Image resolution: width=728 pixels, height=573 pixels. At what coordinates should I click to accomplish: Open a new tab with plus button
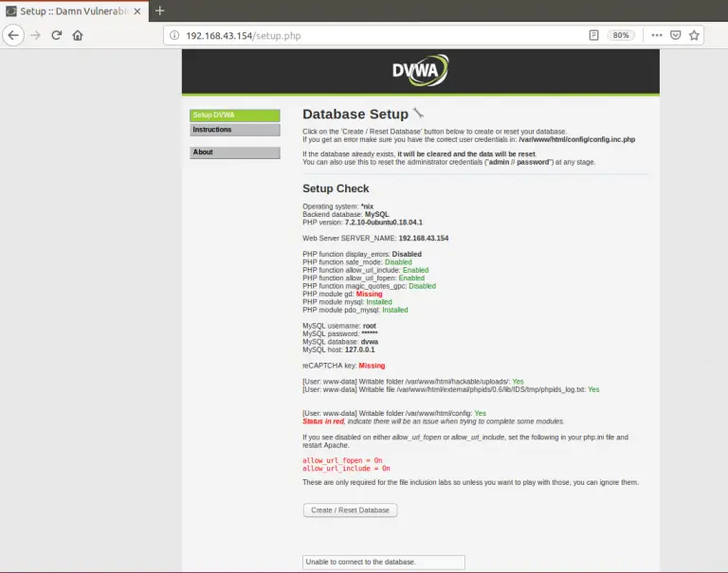(x=159, y=10)
